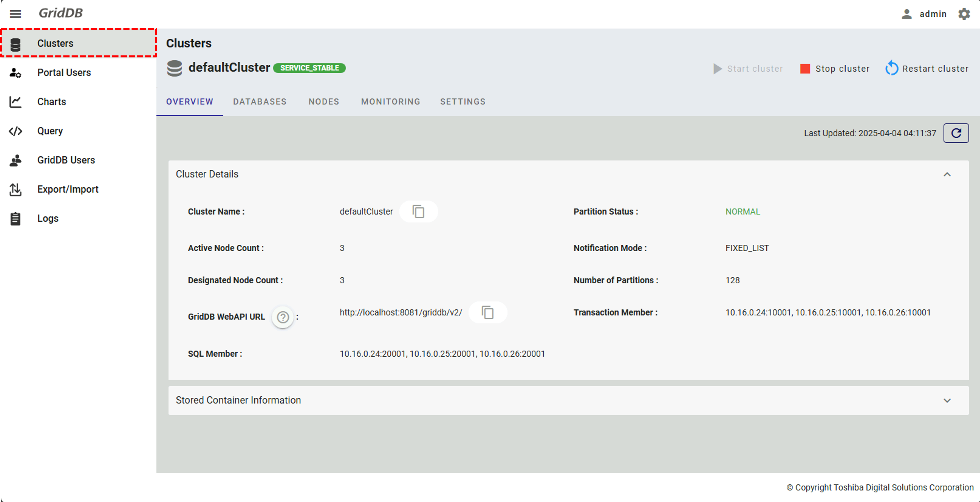Switch to the Nodes tab
The width and height of the screenshot is (980, 502).
323,102
